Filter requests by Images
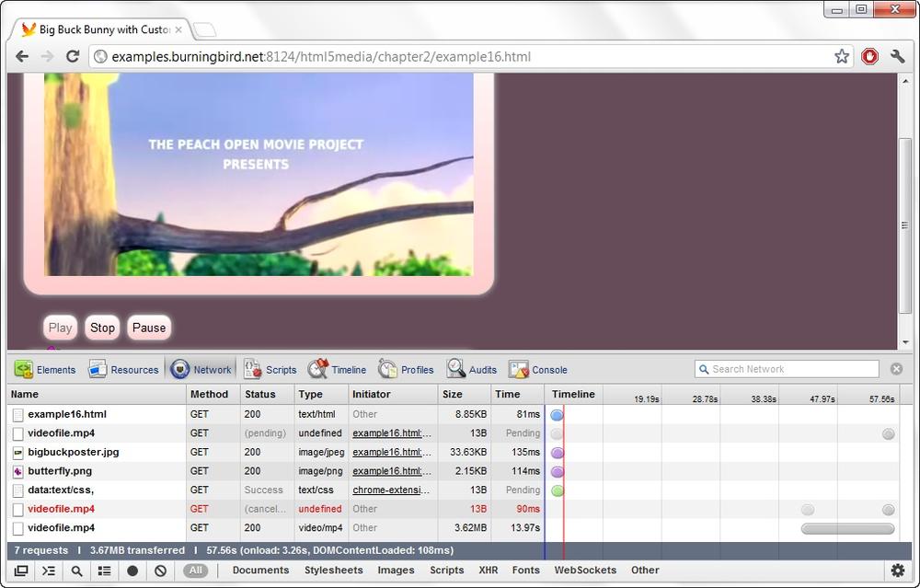 tap(396, 571)
